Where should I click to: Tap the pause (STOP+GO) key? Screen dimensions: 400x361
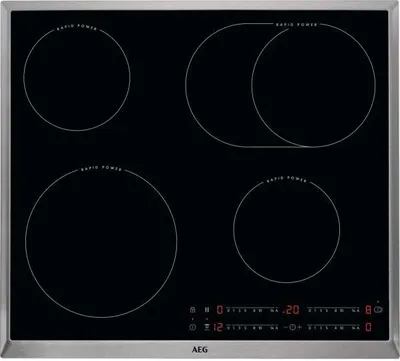click(x=207, y=310)
